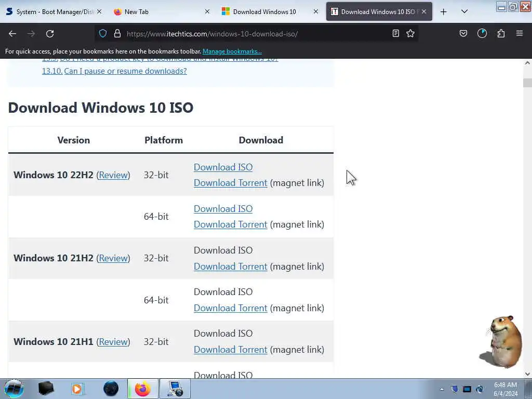Launch the media player taskbar icon
The width and height of the screenshot is (532, 399).
tap(77, 389)
